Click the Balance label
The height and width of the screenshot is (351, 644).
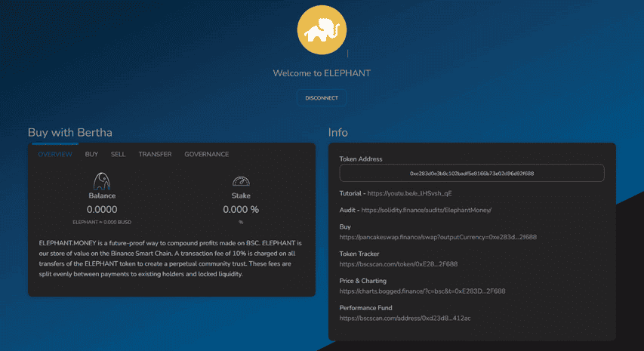pos(102,196)
